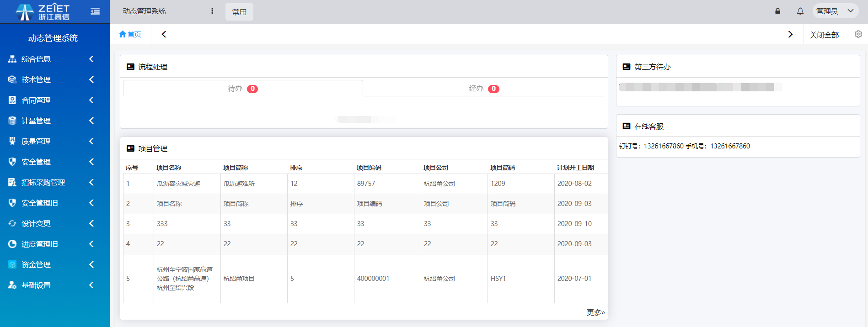Open the settings gear icon
Image resolution: width=868 pixels, height=327 pixels.
click(858, 34)
